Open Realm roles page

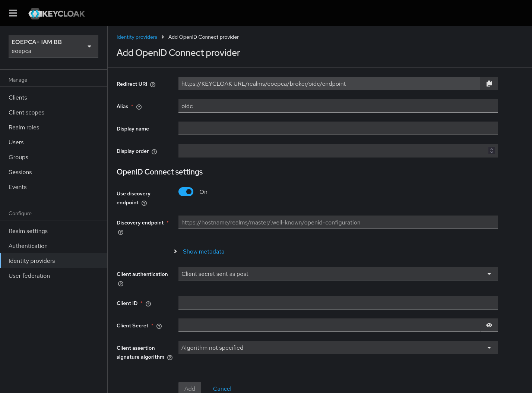point(54,128)
